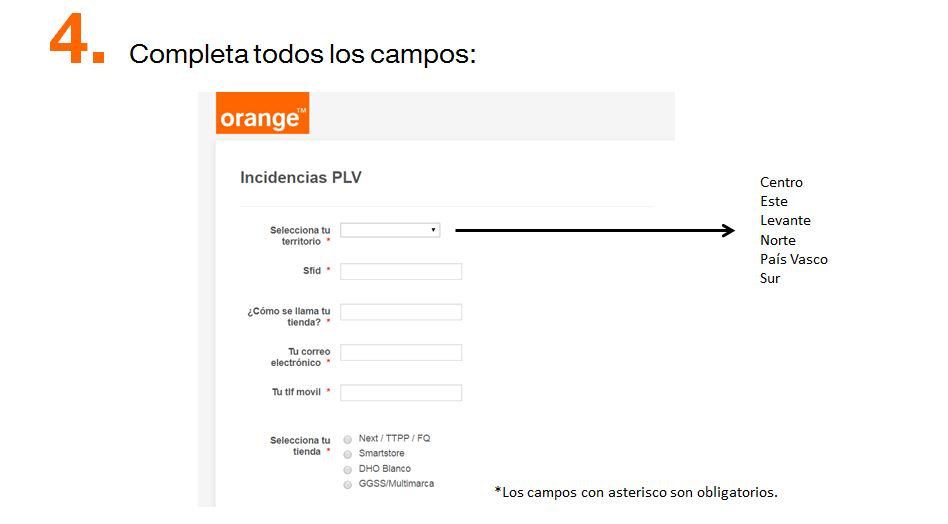
Task: Click the Este territory option
Action: [x=774, y=201]
